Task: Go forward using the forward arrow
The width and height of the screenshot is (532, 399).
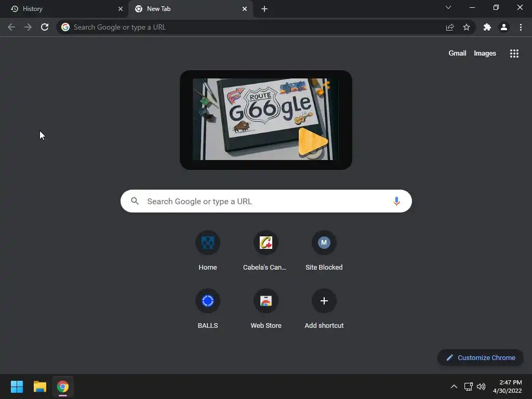Action: (28, 27)
